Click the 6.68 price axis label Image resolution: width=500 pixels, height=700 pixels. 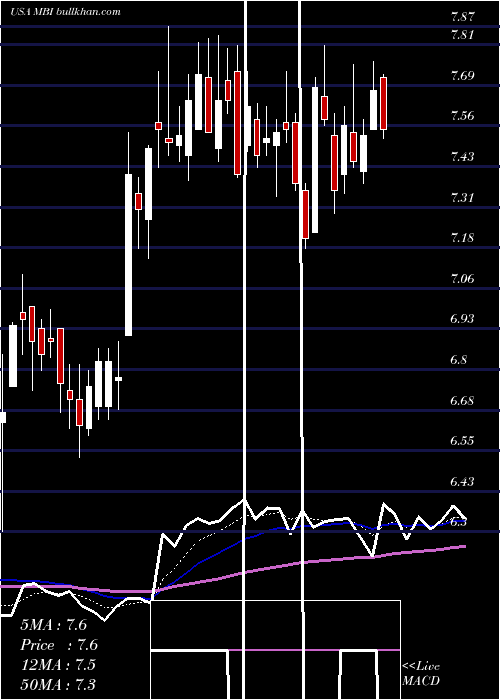462,400
